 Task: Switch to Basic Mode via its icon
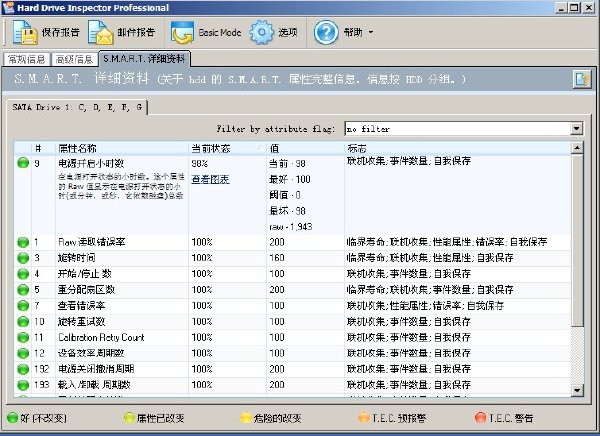[182, 33]
